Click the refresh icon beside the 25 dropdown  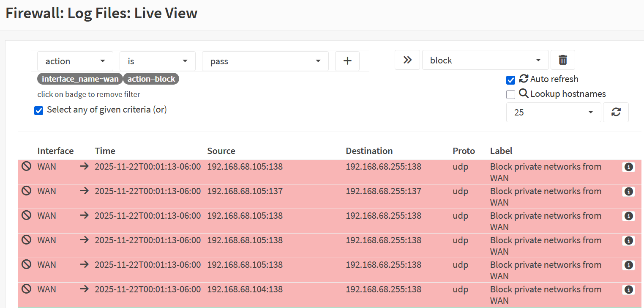616,113
